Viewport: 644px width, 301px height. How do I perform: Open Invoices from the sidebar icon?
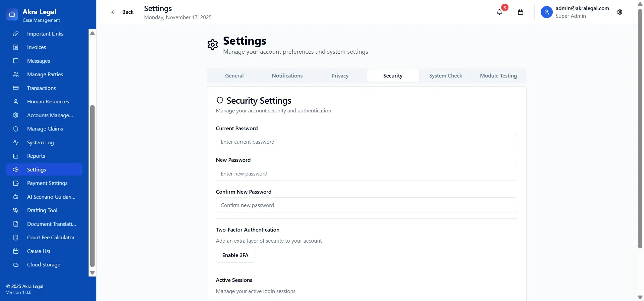click(16, 47)
